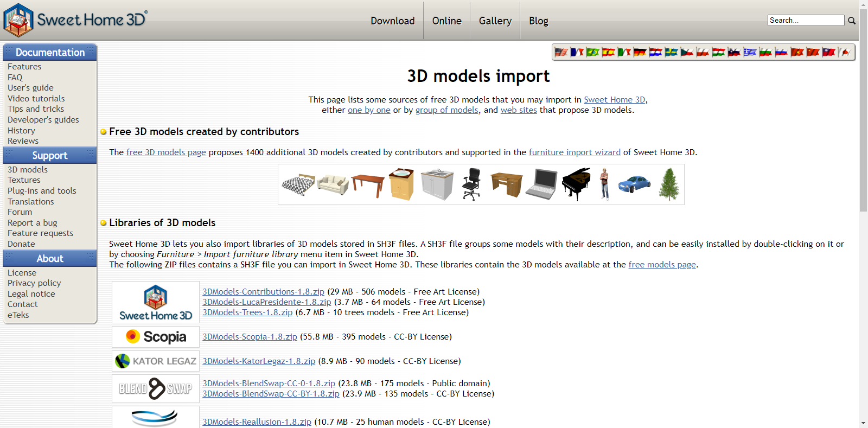Click the 'one by one' link

(x=369, y=110)
